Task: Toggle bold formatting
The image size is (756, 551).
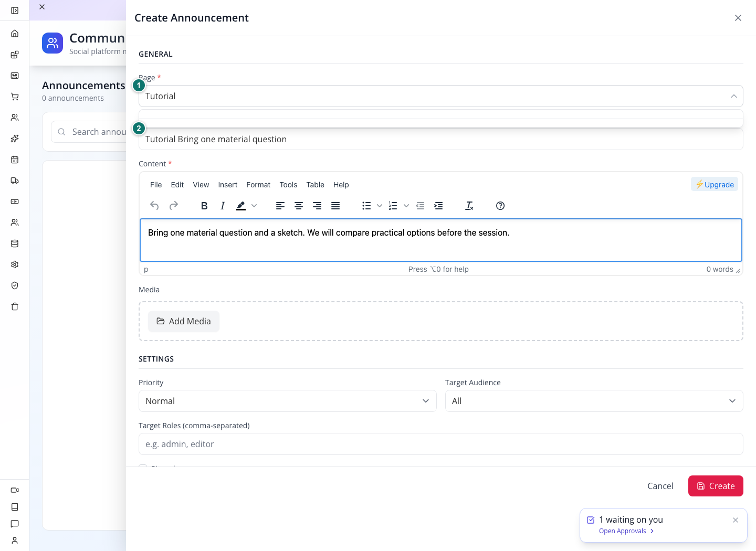Action: 204,206
